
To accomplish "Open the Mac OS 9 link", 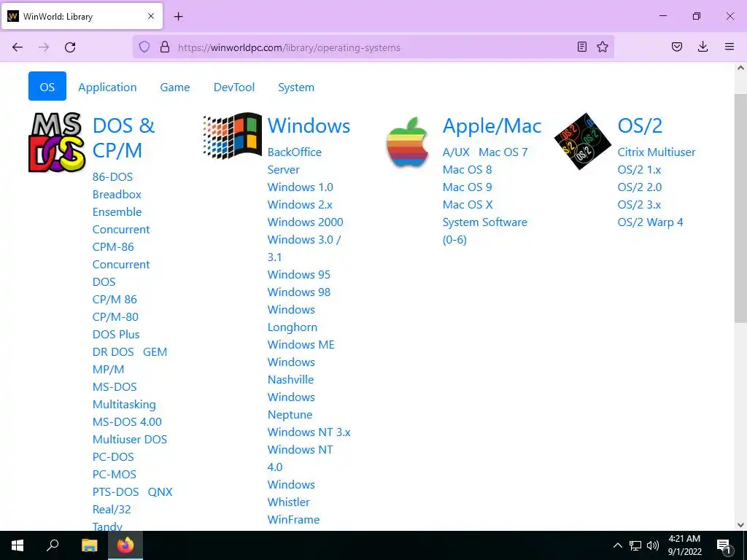I will (x=467, y=187).
